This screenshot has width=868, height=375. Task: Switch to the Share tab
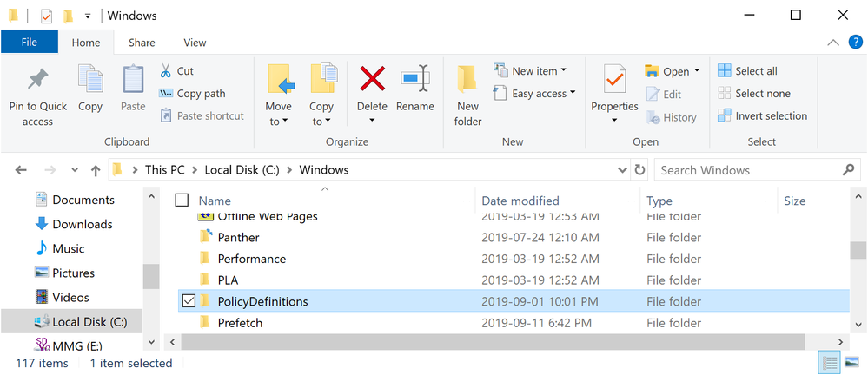point(142,43)
